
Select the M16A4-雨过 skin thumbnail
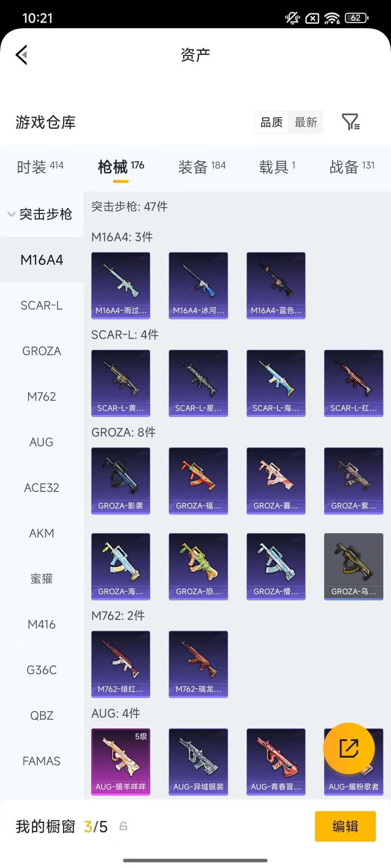point(121,286)
